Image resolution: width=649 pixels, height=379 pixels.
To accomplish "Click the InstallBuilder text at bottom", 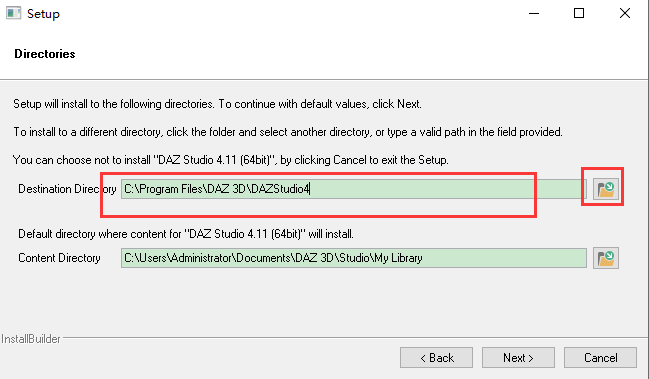I will point(31,339).
